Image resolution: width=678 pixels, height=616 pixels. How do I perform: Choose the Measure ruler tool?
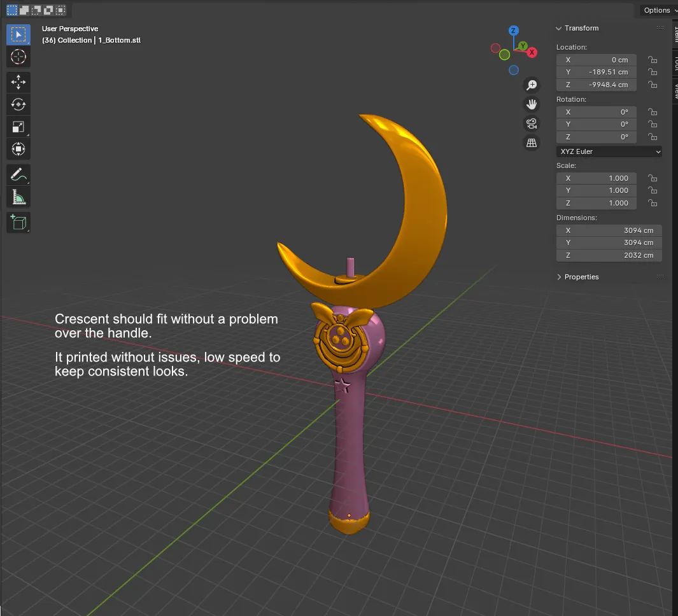coord(18,197)
